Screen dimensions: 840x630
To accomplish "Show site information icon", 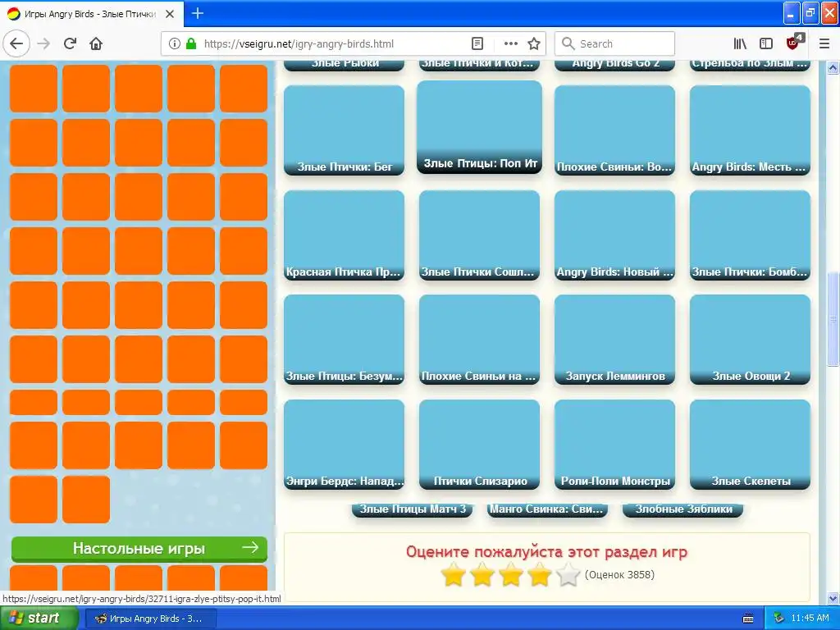I will click(x=174, y=44).
